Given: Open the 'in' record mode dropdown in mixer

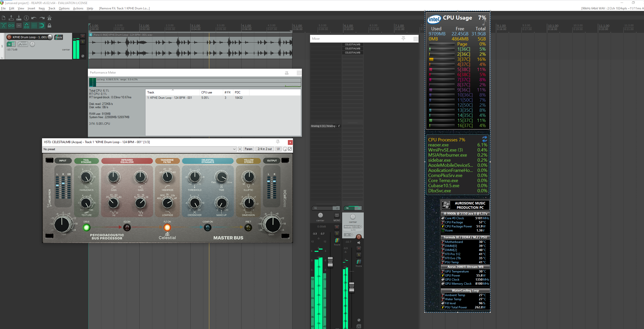Looking at the screenshot, I should tap(348, 235).
